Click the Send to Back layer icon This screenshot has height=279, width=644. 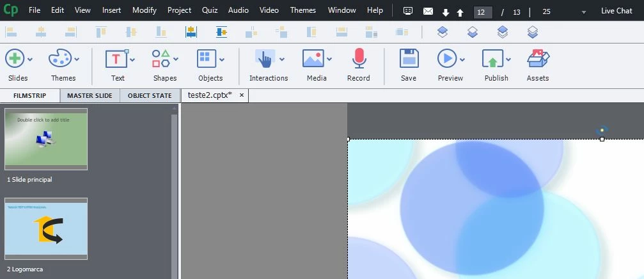click(533, 31)
